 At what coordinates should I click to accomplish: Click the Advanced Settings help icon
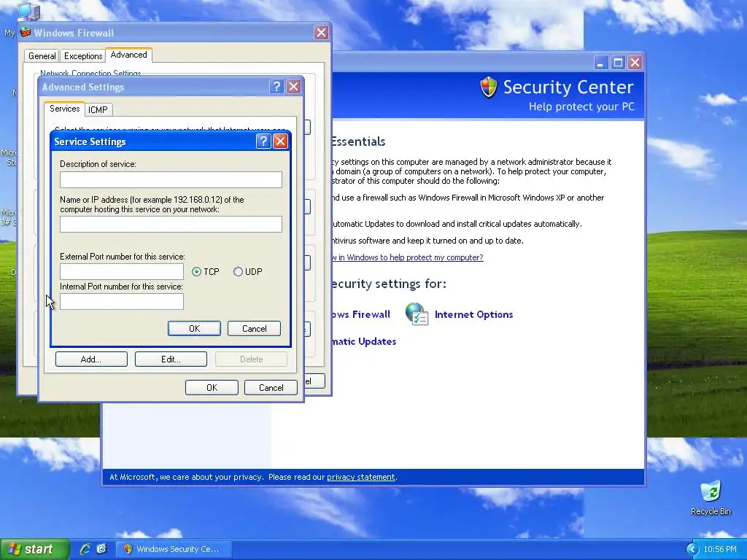(x=276, y=87)
